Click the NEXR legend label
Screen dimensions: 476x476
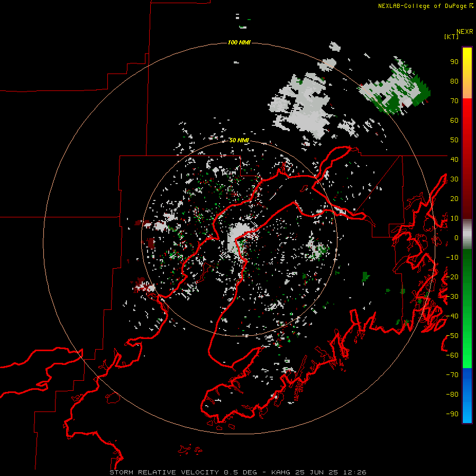[x=465, y=32]
